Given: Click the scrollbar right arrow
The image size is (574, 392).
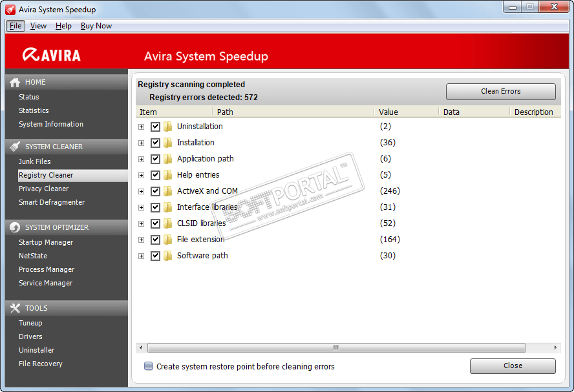Looking at the screenshot, I should (x=555, y=347).
